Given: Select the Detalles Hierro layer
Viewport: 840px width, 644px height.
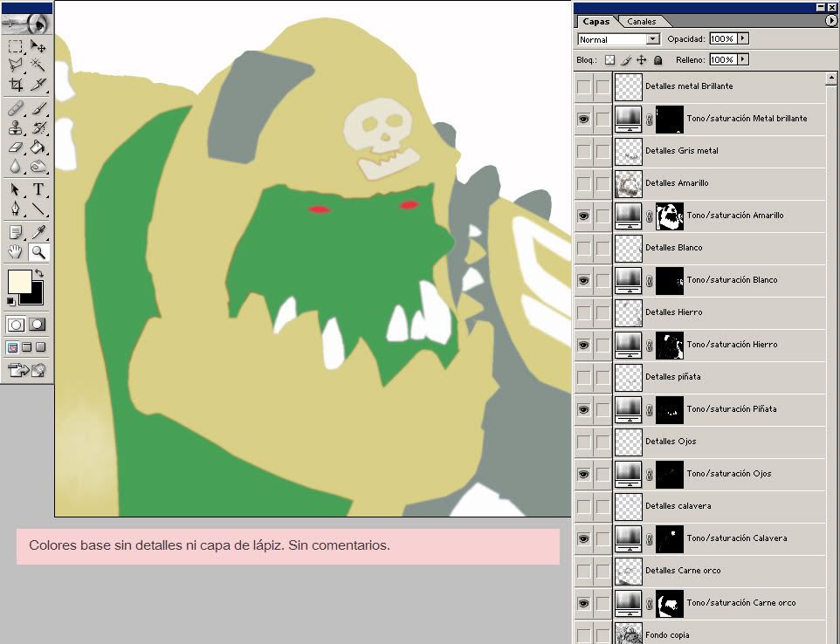Looking at the screenshot, I should point(719,312).
